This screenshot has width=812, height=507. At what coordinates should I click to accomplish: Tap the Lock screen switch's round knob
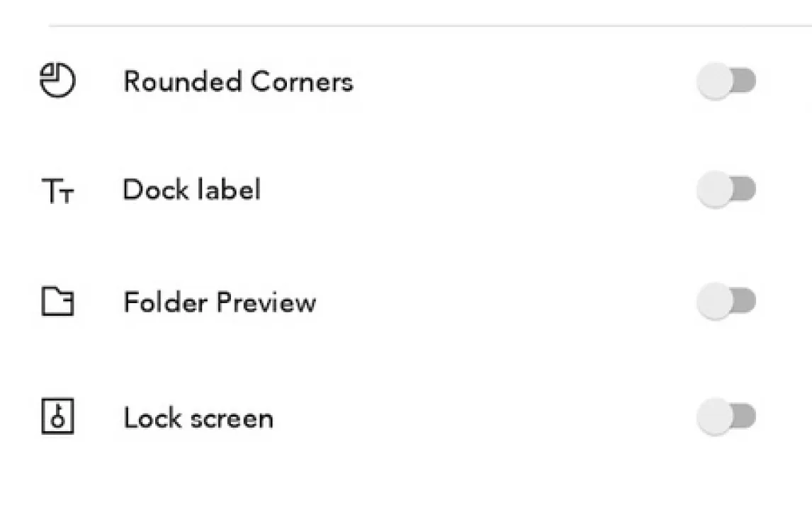[714, 416]
